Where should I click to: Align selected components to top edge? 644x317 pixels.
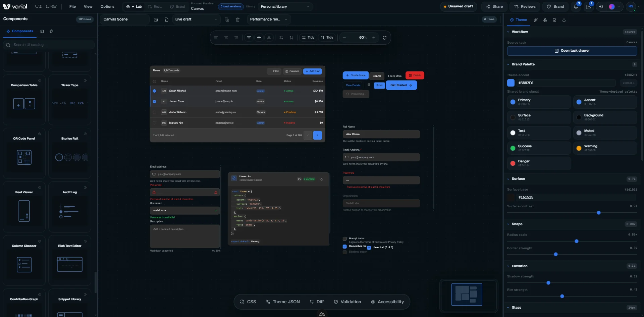(x=249, y=38)
